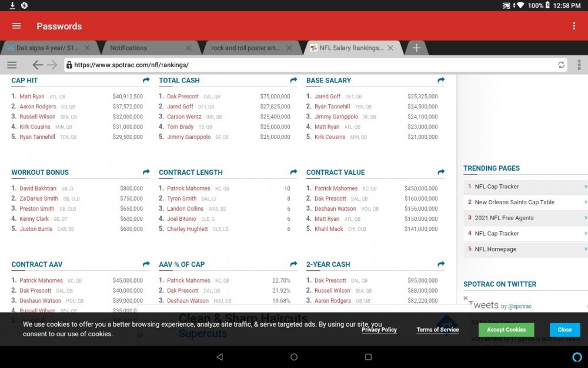Screen dimensions: 588x368
Task: Close the 'Dak signs 4 year' tab
Action: [x=88, y=48]
